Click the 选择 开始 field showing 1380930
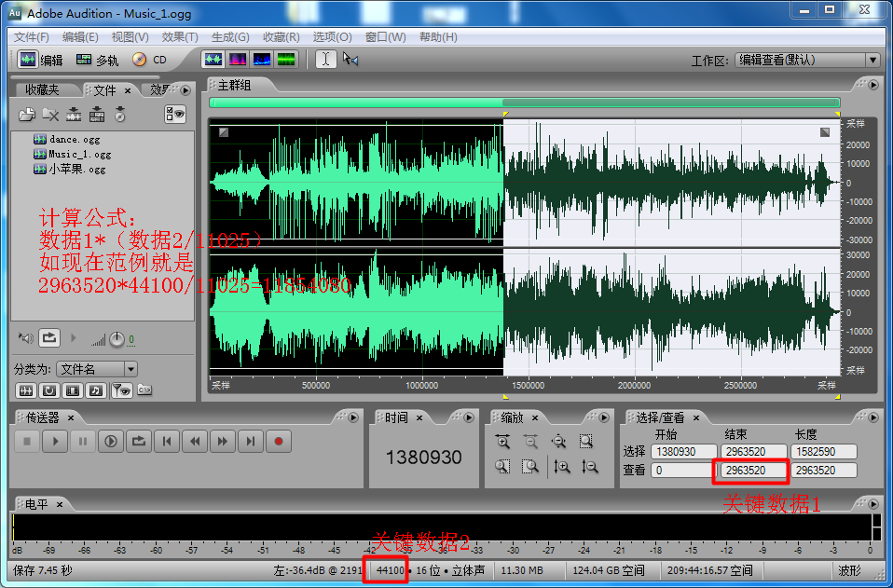 683,452
